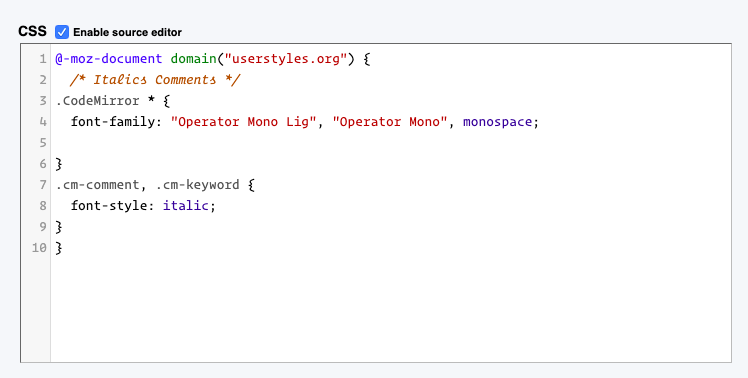Click '@-moz-document' on line 1
The image size is (748, 378).
pos(109,59)
